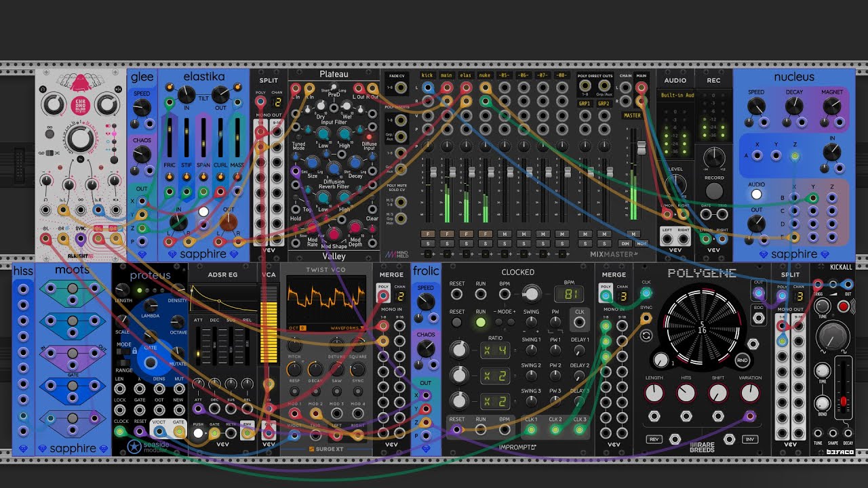Toggle the white power button on Elastika
Viewport: 868px width, 488px height.
203,211
